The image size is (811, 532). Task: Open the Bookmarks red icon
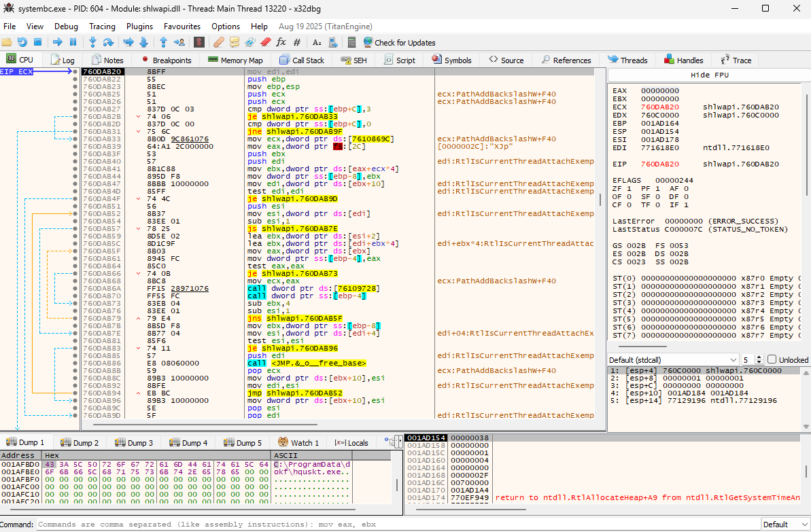(x=265, y=42)
